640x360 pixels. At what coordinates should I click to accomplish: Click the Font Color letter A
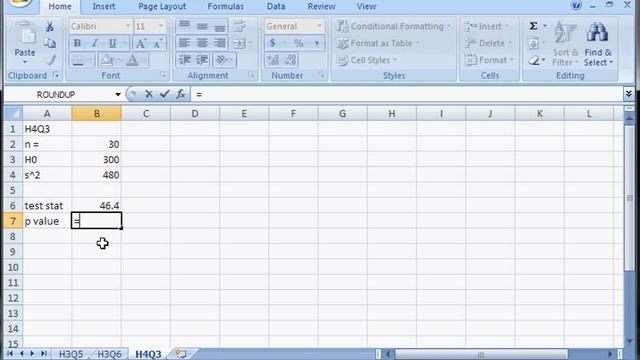[x=132, y=61]
